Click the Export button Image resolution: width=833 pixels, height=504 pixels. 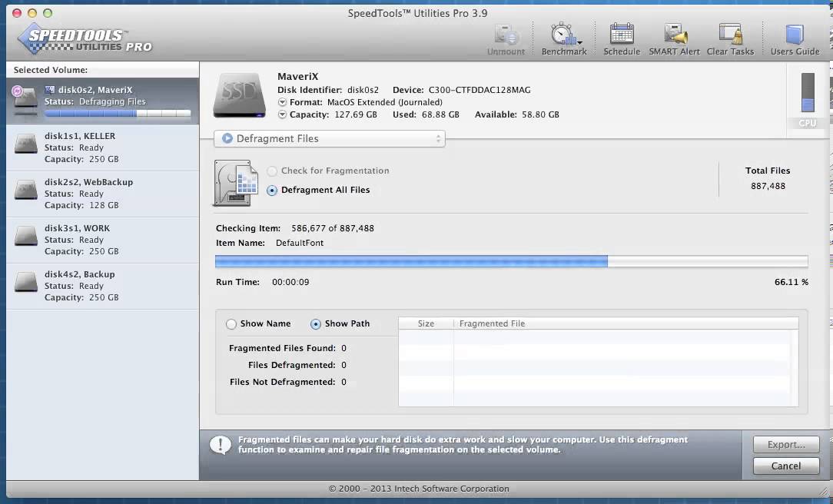(x=786, y=445)
